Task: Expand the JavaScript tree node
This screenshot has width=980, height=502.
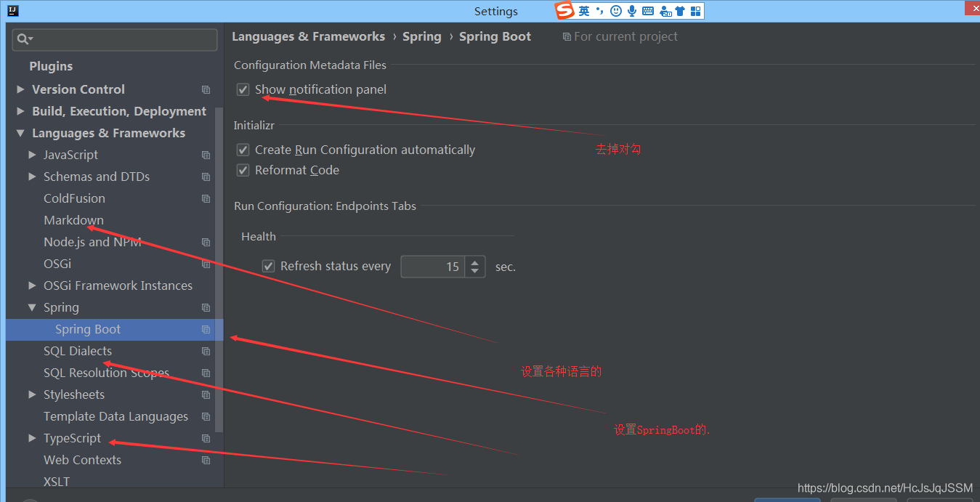Action: tap(32, 155)
